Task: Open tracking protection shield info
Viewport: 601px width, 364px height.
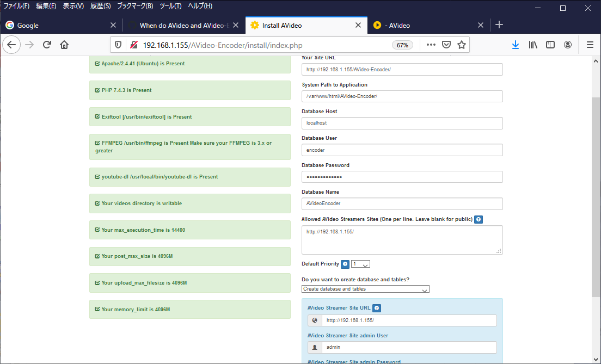Action: click(x=118, y=45)
